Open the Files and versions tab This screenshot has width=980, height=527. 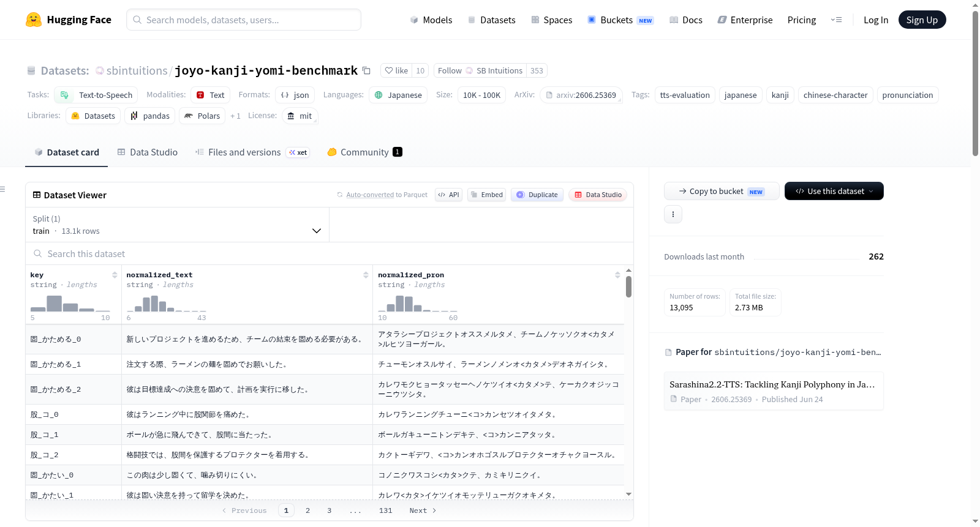252,152
